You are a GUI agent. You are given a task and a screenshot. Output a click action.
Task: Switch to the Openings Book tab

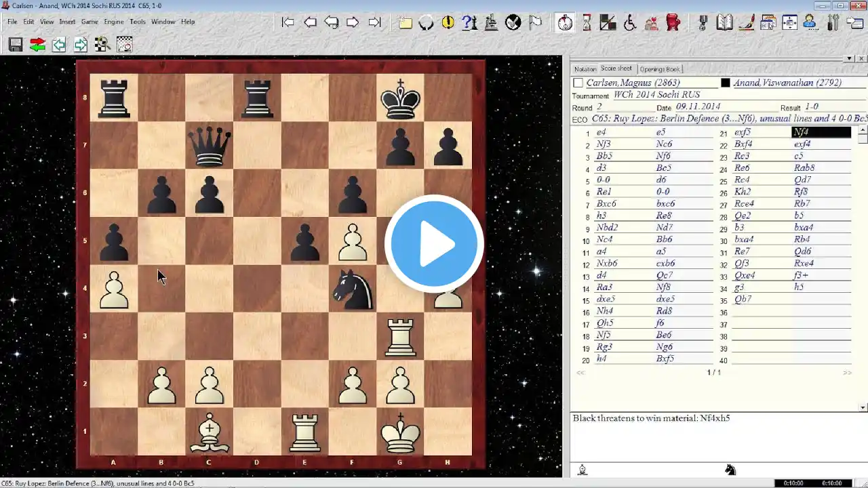tap(660, 69)
